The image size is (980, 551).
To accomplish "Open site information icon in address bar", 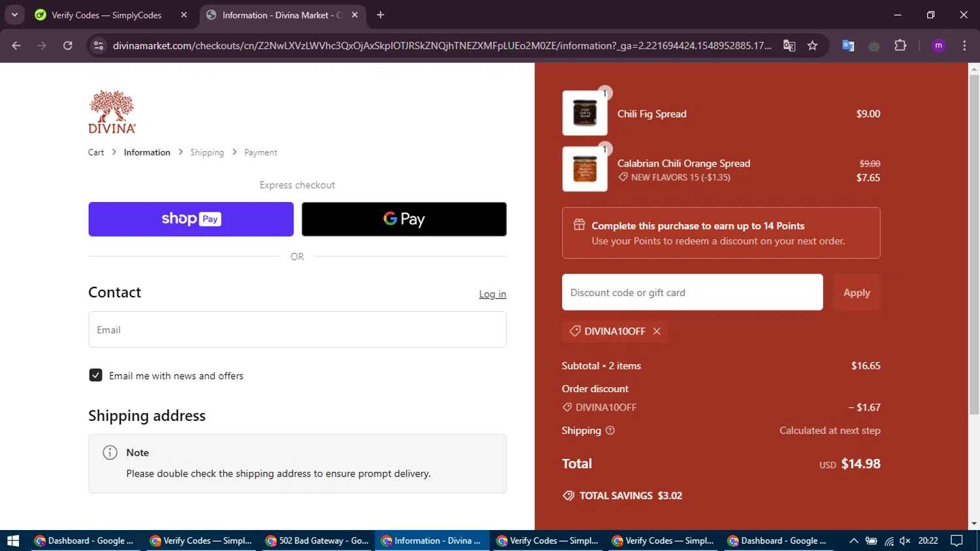I will (x=99, y=45).
